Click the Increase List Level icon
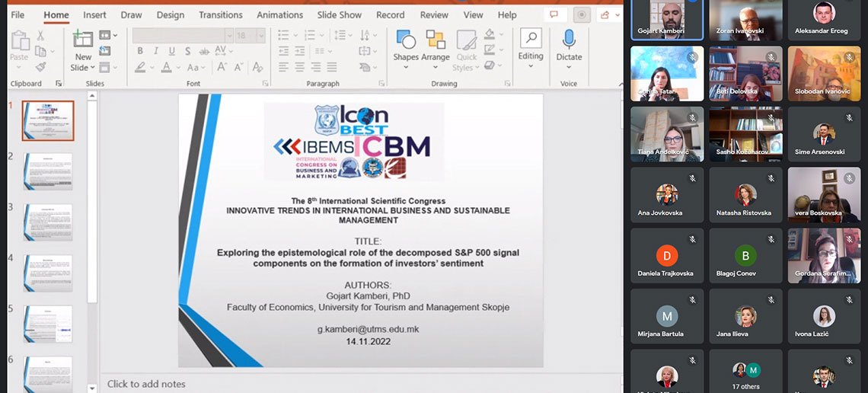Viewport: 868px width, 393px height. [300, 51]
